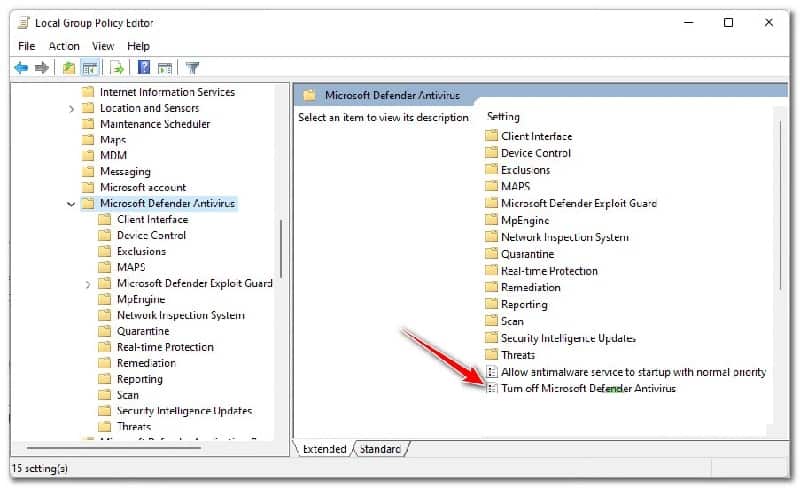Select the Messaging tree folder

[x=125, y=172]
